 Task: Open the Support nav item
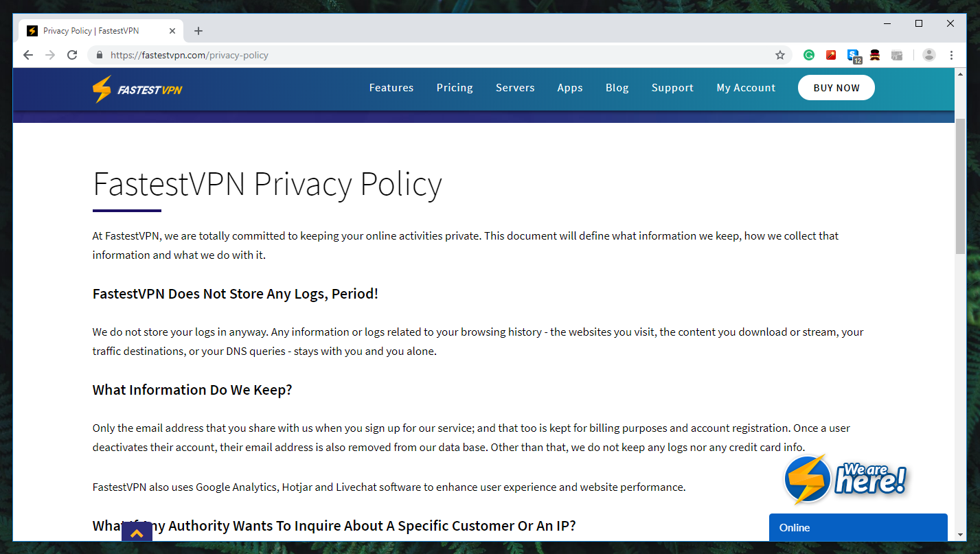click(x=672, y=88)
